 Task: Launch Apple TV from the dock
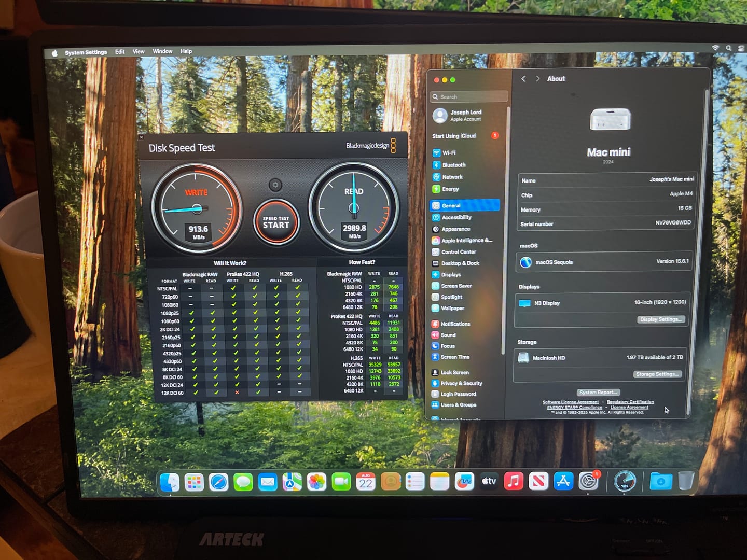pos(489,482)
